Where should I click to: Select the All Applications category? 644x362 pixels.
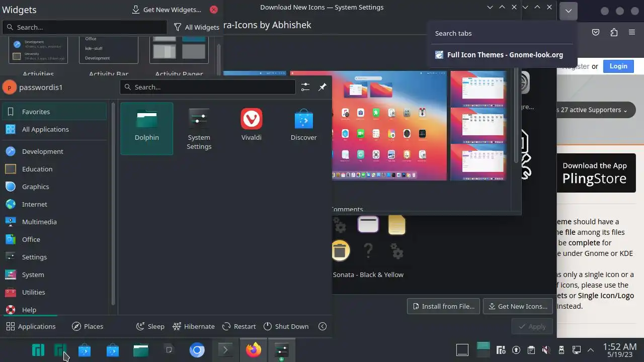coord(54,129)
